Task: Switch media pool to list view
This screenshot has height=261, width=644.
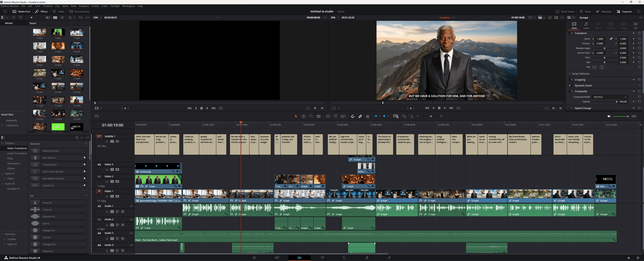Action: click(x=62, y=17)
